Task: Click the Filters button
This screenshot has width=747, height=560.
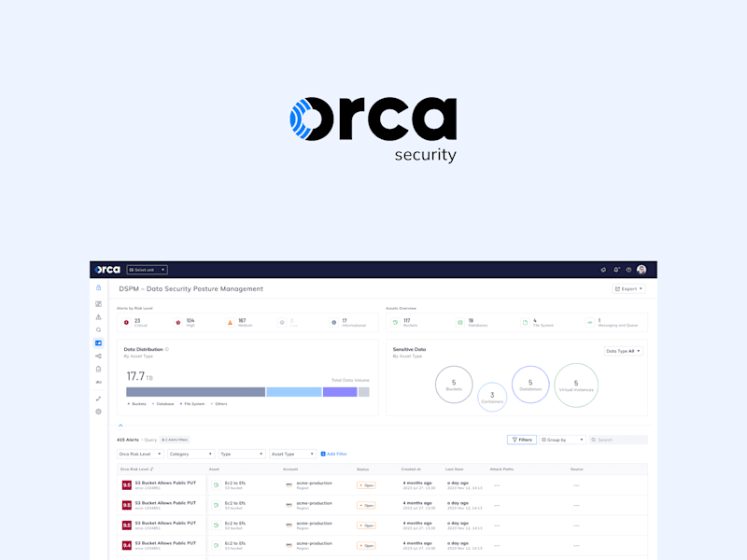Action: click(522, 440)
